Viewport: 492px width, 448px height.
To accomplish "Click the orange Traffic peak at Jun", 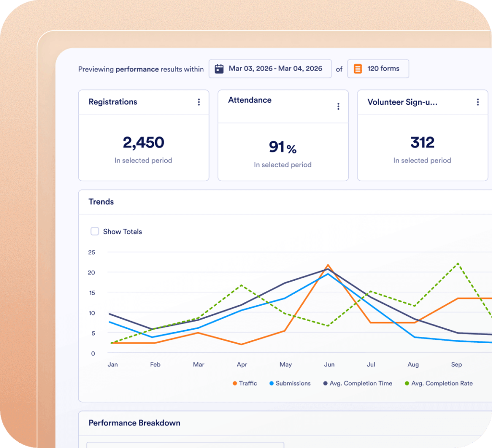I will tap(328, 265).
